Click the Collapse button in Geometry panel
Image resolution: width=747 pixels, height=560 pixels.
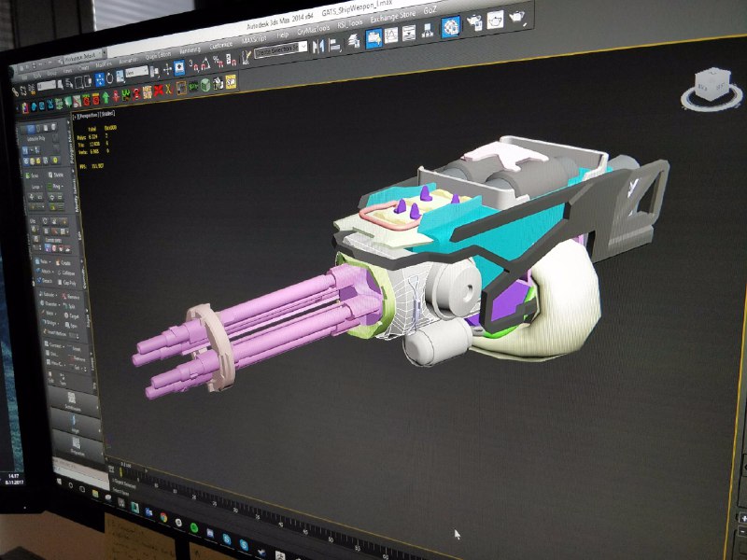tap(65, 273)
